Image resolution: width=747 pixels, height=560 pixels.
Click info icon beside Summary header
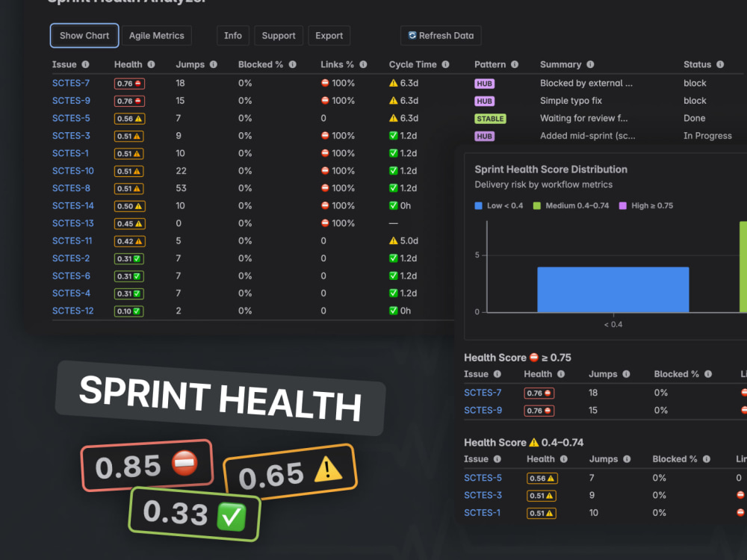(590, 64)
